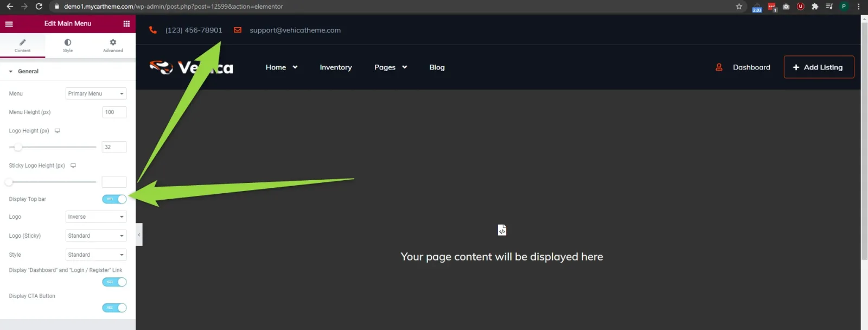Open the Dashboard link

(751, 67)
